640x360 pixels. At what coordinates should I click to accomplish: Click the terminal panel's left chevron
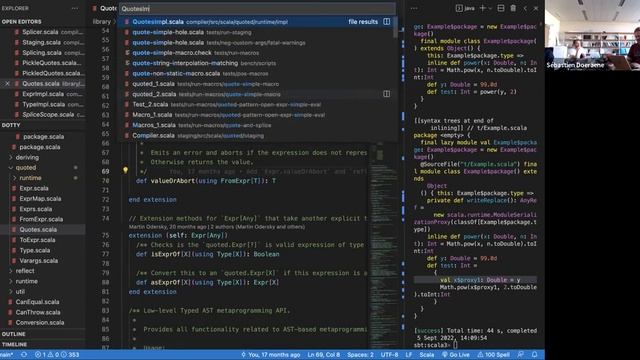[x=525, y=8]
